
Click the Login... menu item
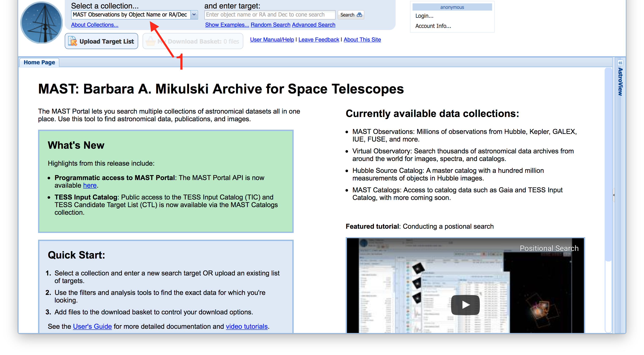tap(424, 16)
